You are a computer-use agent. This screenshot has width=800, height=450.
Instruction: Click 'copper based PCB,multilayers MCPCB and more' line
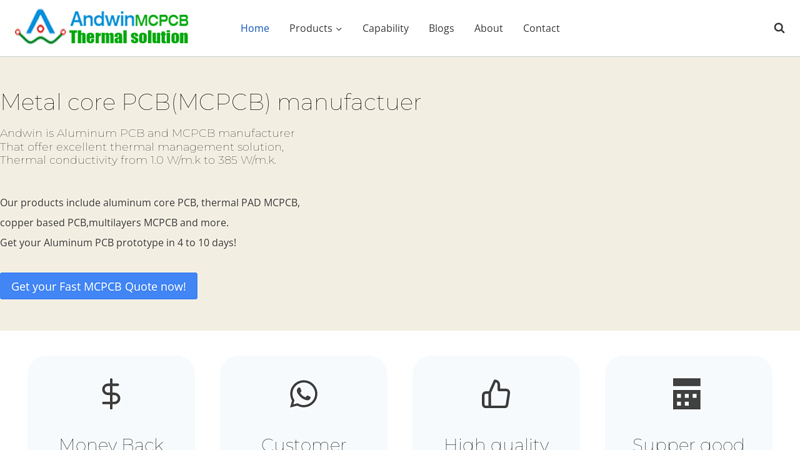[x=114, y=222]
